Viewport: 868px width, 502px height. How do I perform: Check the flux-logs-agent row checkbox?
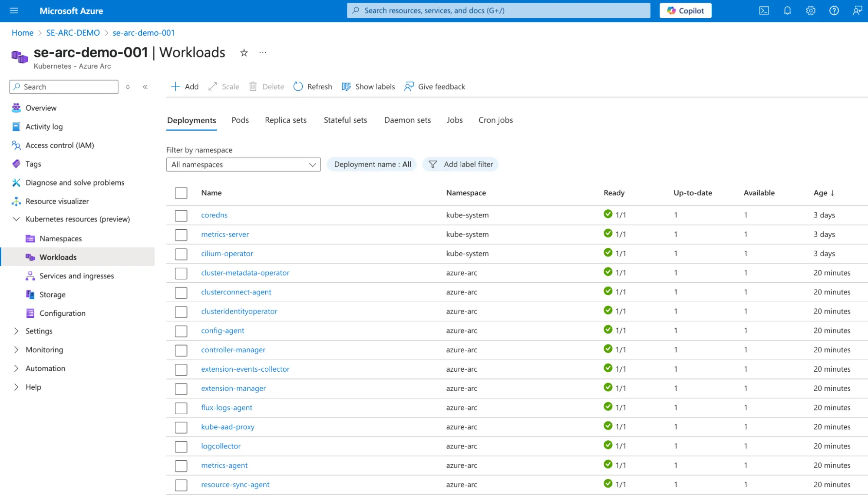point(181,408)
